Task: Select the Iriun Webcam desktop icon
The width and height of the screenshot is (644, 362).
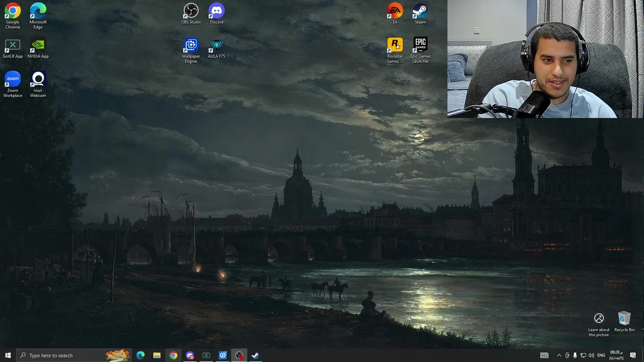Action: point(38,84)
